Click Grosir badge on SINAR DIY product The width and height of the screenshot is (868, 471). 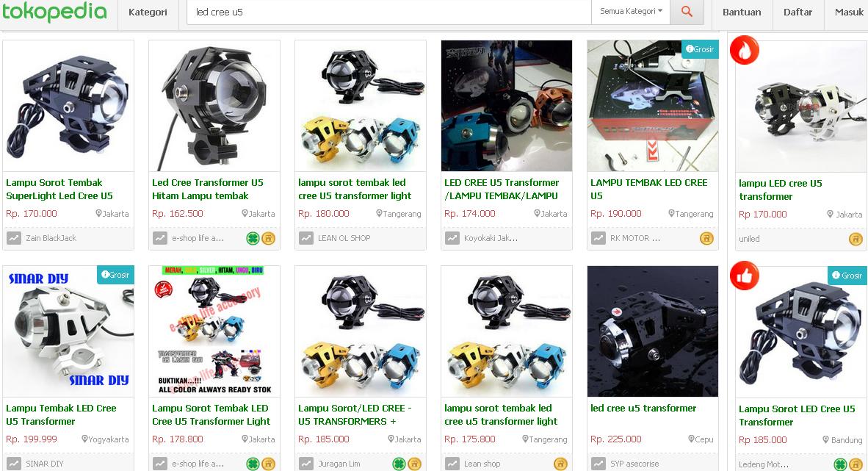115,275
